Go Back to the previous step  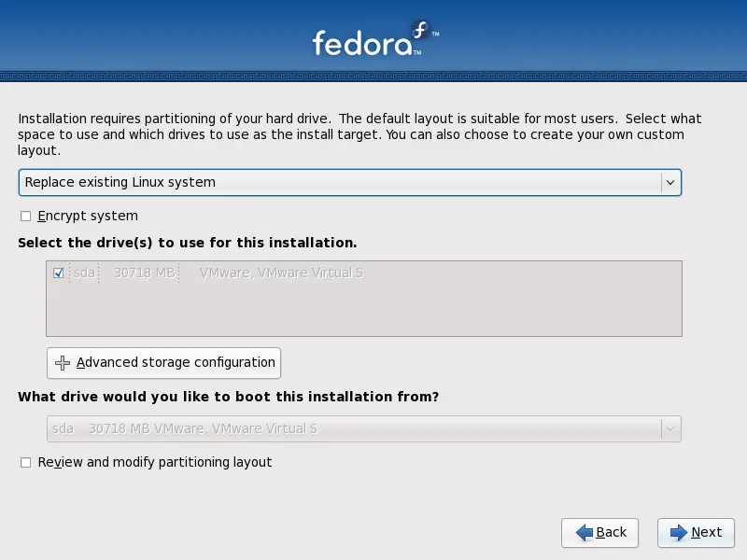[599, 532]
